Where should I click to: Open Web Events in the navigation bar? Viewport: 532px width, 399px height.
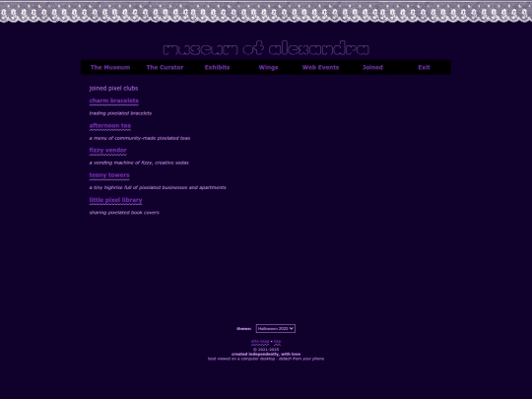coord(320,67)
